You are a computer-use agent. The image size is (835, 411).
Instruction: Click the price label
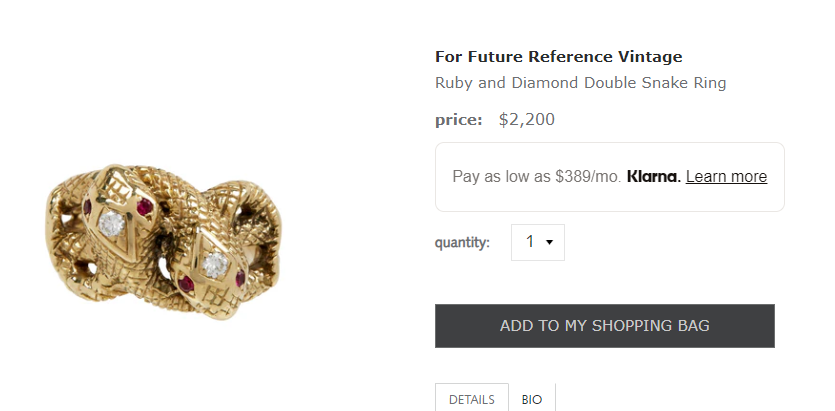[x=458, y=120]
